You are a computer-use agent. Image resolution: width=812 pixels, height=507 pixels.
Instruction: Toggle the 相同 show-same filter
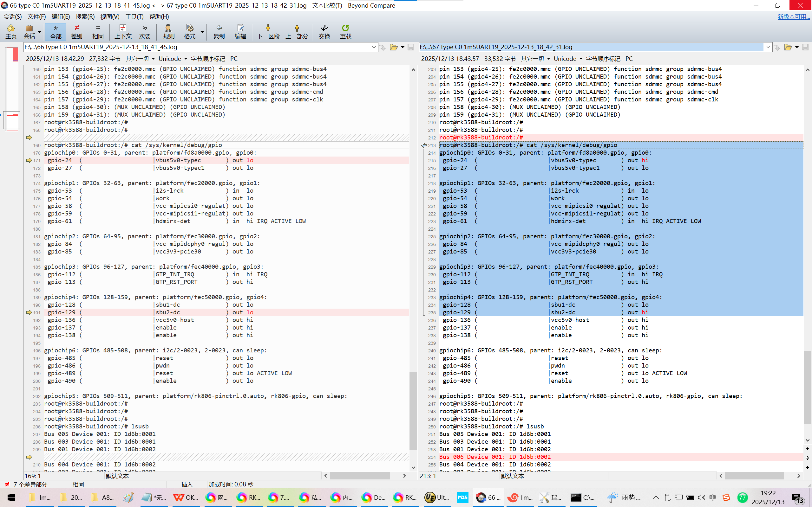click(x=98, y=31)
